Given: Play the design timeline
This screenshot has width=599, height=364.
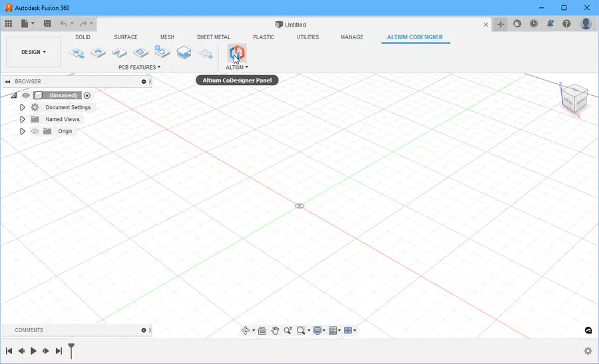Looking at the screenshot, I should click(x=34, y=351).
